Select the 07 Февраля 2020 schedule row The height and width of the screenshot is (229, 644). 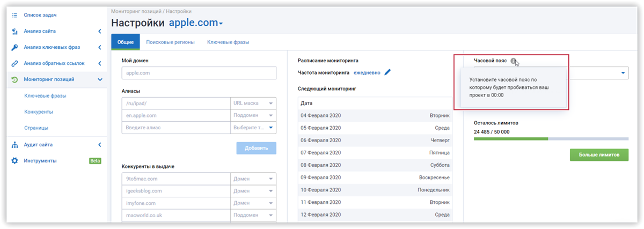tap(375, 153)
